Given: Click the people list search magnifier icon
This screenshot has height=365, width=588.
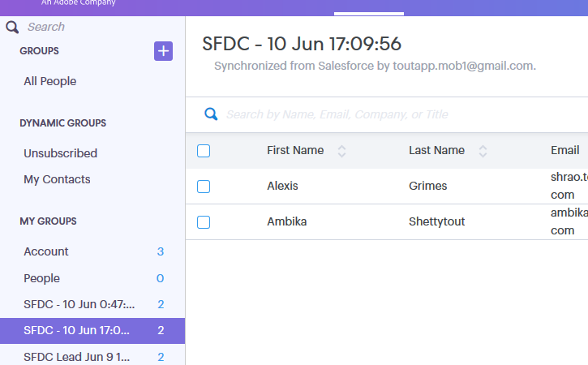Looking at the screenshot, I should pyautogui.click(x=211, y=114).
